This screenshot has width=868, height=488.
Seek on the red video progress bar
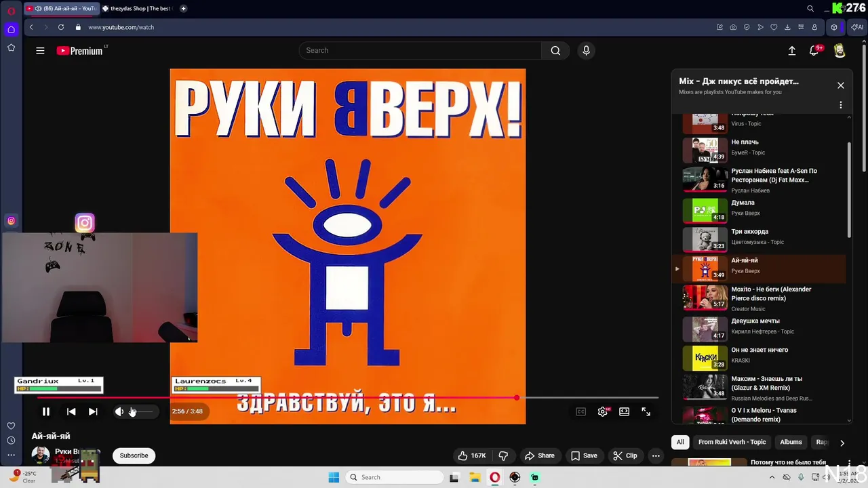pos(347,398)
